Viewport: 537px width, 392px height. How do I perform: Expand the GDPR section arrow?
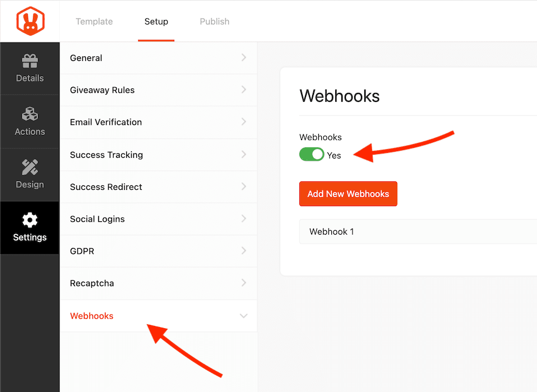243,251
